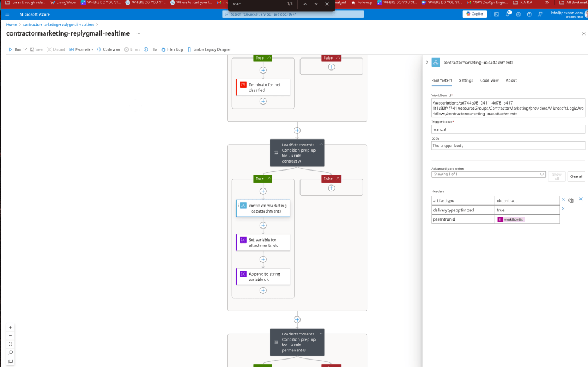
Task: Add an action below Set variable for attachments uk
Action: click(263, 260)
